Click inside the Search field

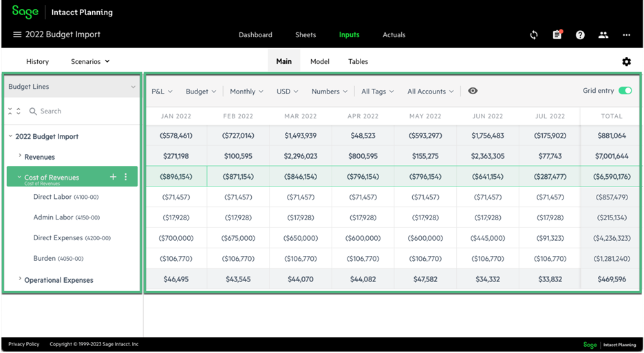(x=82, y=111)
